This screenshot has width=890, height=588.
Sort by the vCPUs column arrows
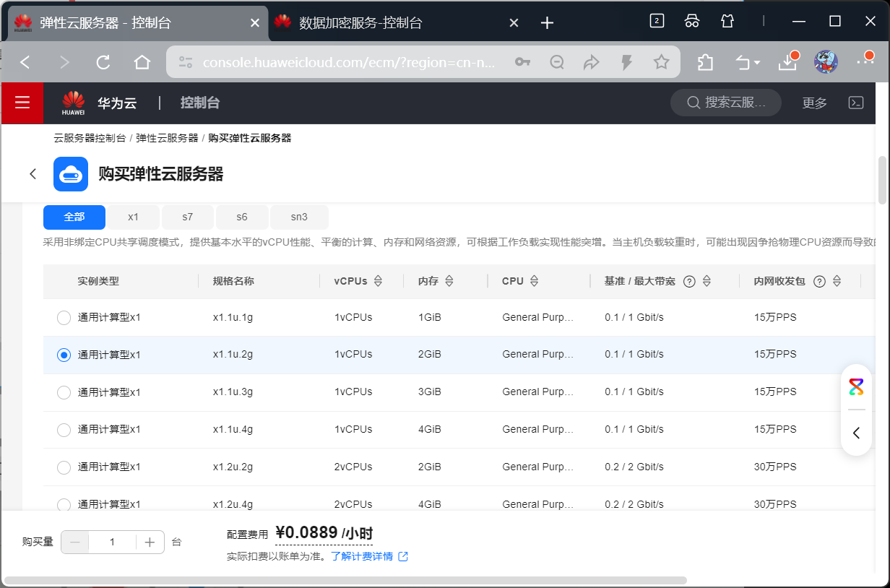pyautogui.click(x=378, y=281)
